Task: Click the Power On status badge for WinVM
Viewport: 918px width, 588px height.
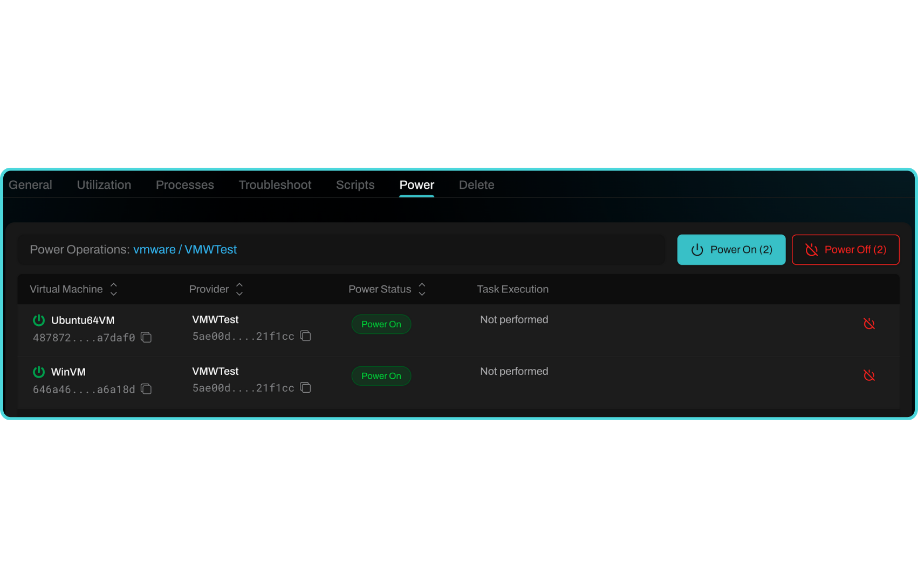Action: (x=381, y=376)
